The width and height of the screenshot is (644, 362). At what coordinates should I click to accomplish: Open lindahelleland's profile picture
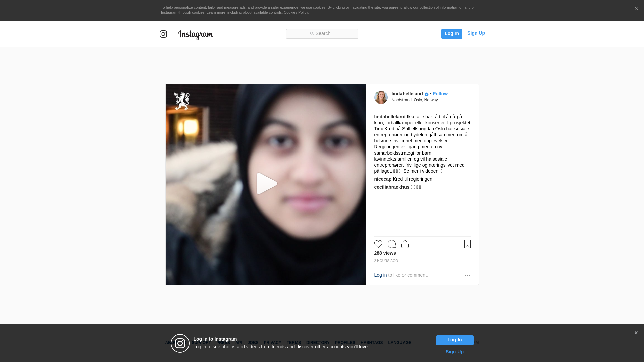pyautogui.click(x=381, y=97)
